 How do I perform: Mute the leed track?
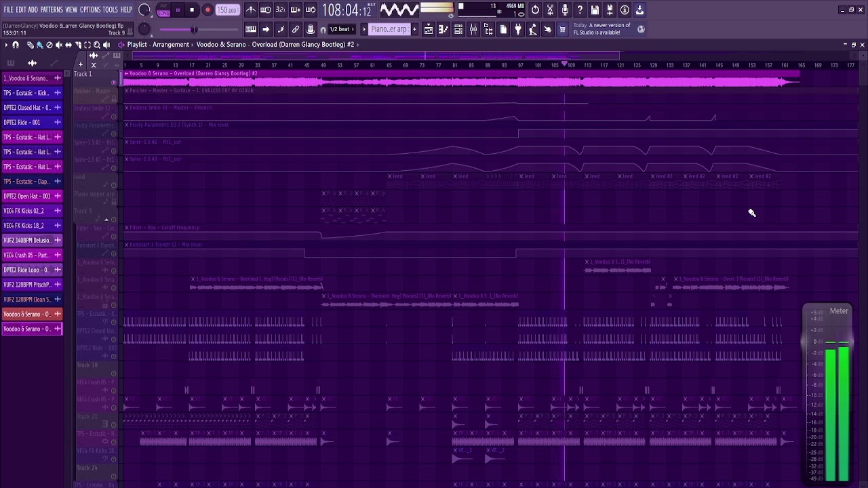pos(114,185)
